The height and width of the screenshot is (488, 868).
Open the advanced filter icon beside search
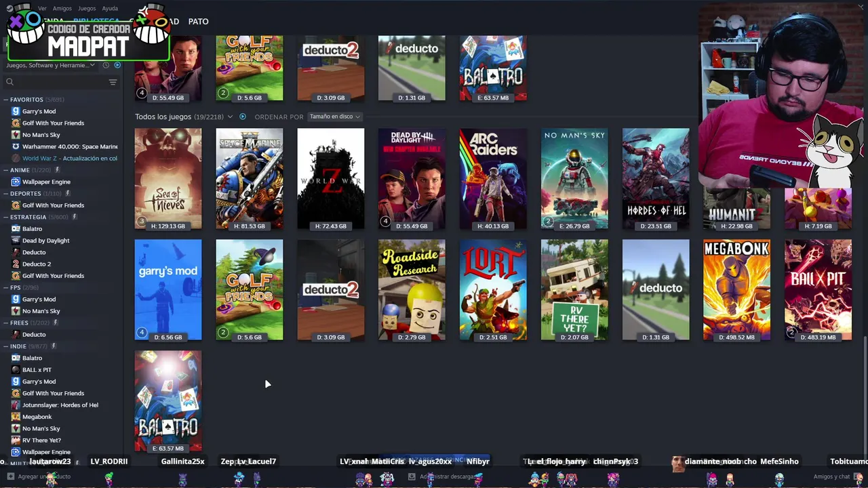point(113,82)
